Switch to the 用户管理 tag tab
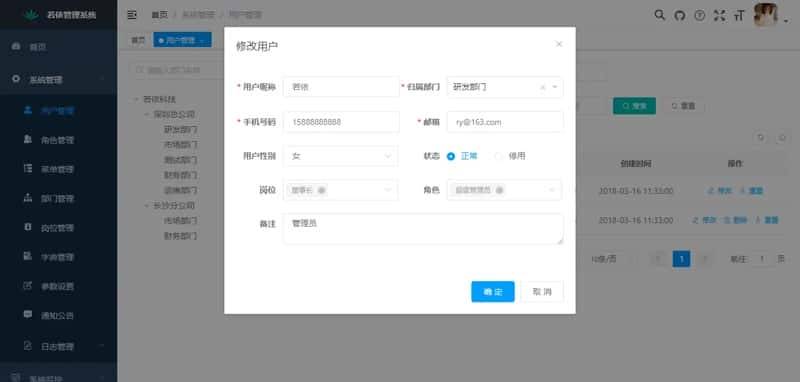 (182, 40)
